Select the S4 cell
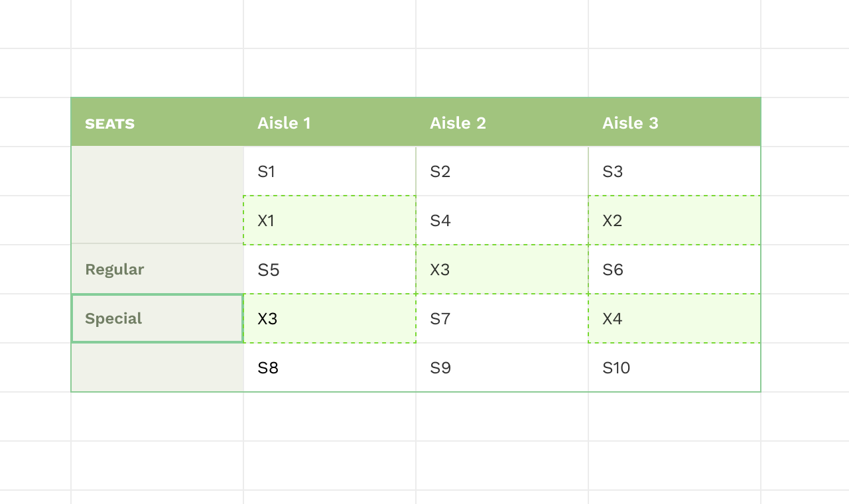Screen dimensions: 849x504 (502, 221)
